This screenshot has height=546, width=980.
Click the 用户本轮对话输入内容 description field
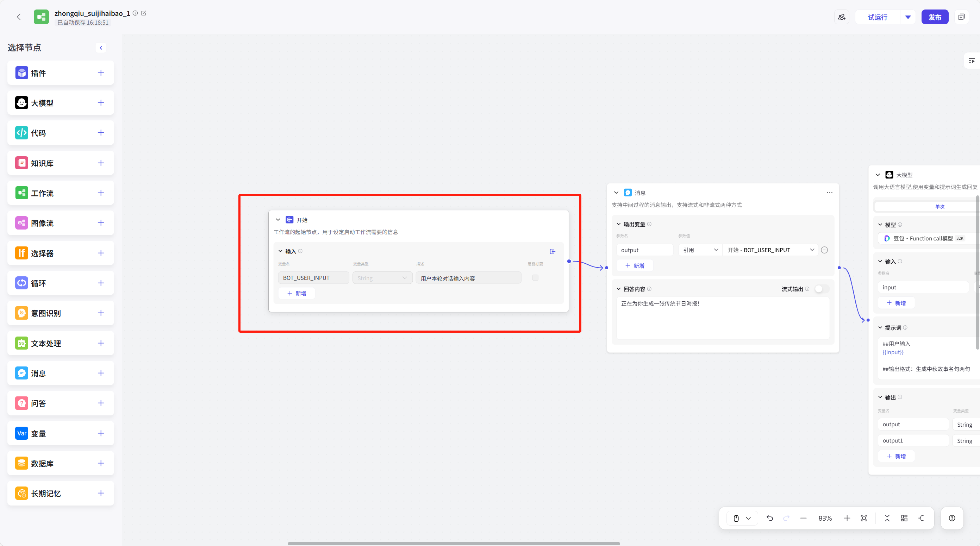[x=468, y=278]
